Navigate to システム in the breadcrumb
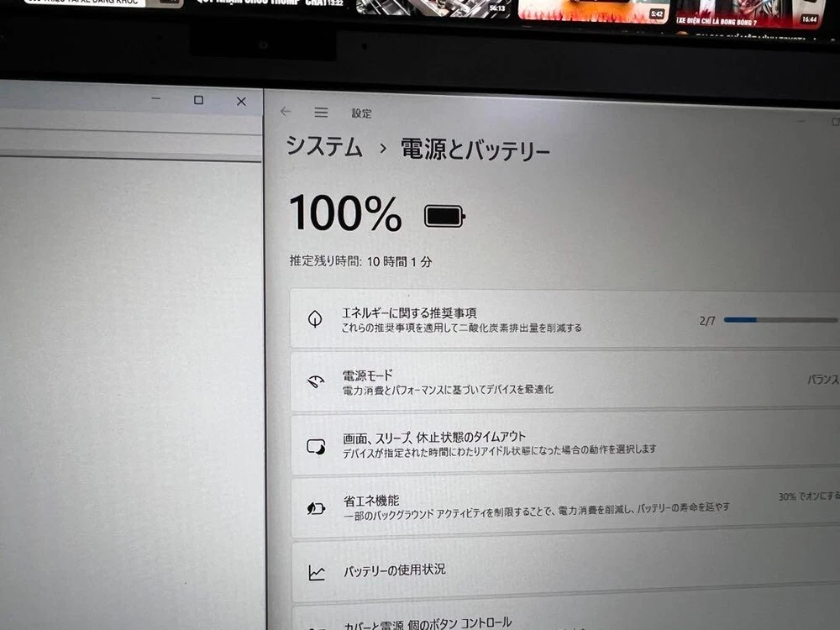The height and width of the screenshot is (630, 840). coord(324,147)
